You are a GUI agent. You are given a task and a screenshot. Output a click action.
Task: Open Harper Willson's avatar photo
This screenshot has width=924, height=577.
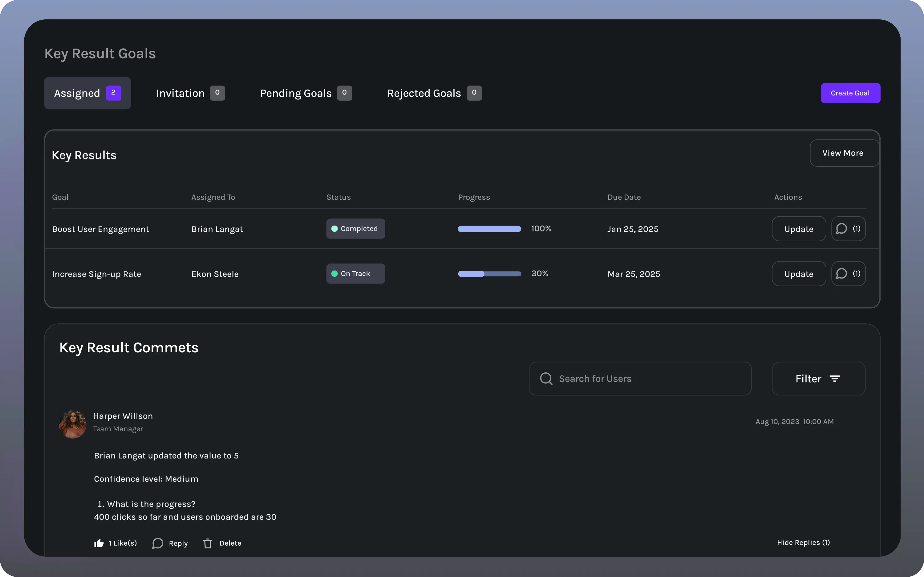coord(73,424)
